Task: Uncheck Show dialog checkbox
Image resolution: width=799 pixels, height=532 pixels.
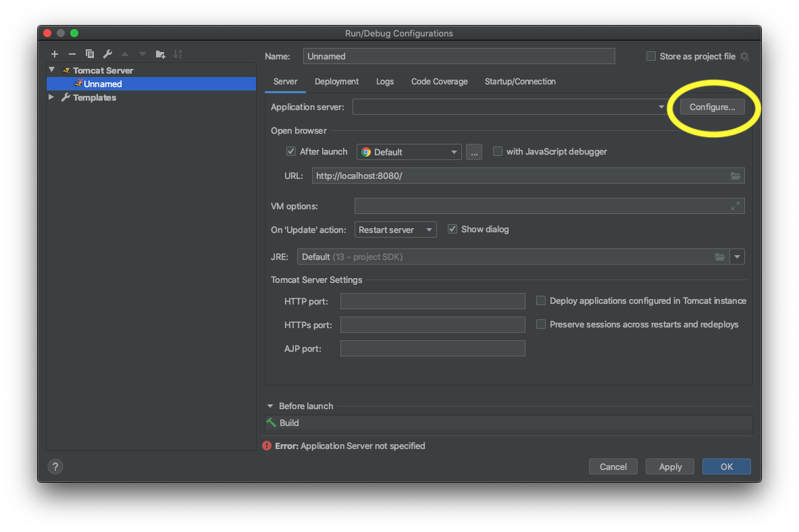Action: [453, 230]
